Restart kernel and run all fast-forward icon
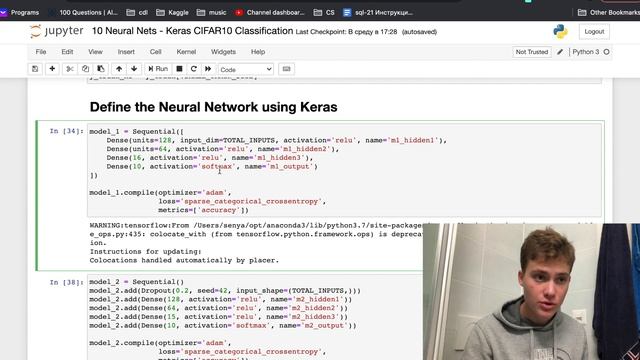Image resolution: width=640 pixels, height=360 pixels. [208, 69]
